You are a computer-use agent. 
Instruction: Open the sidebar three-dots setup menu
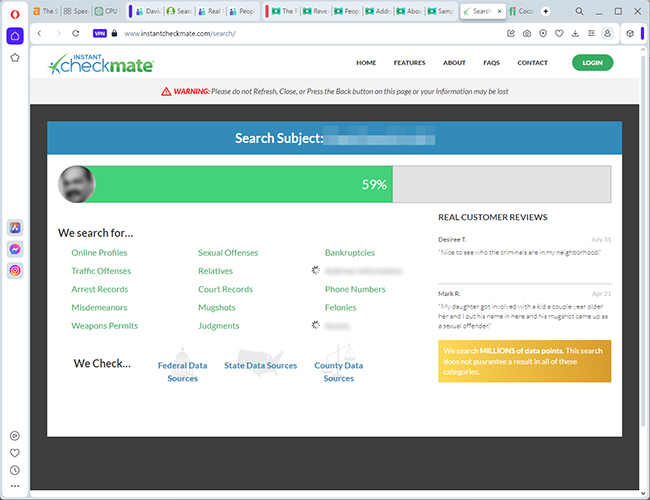[15, 486]
